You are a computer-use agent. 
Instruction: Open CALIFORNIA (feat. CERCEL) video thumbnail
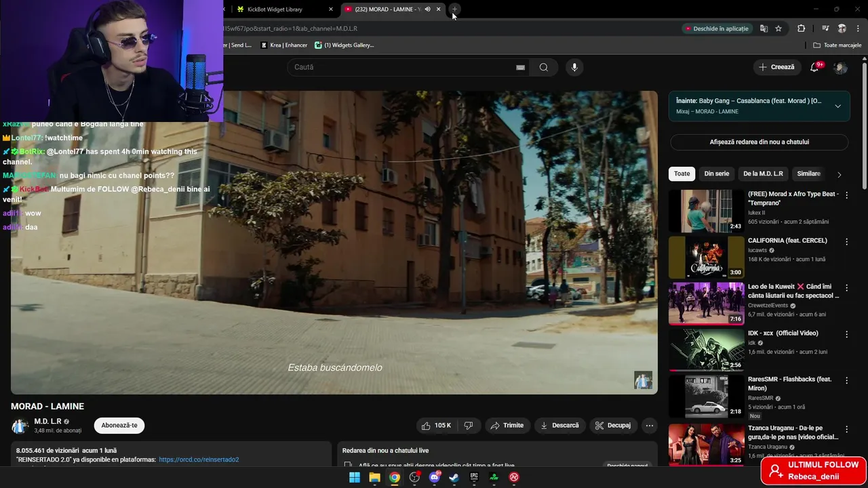pos(707,258)
